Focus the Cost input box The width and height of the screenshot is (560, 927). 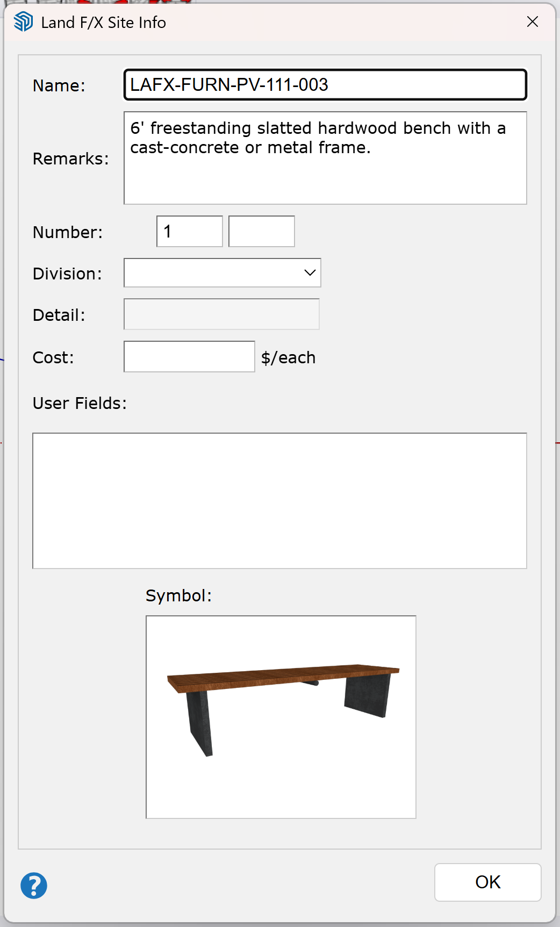(x=189, y=357)
